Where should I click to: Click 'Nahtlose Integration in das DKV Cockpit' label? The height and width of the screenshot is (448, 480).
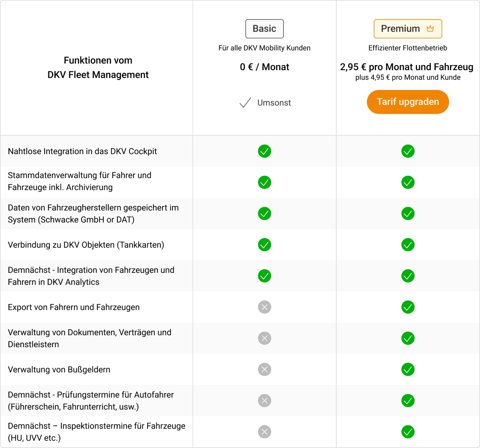(82, 151)
